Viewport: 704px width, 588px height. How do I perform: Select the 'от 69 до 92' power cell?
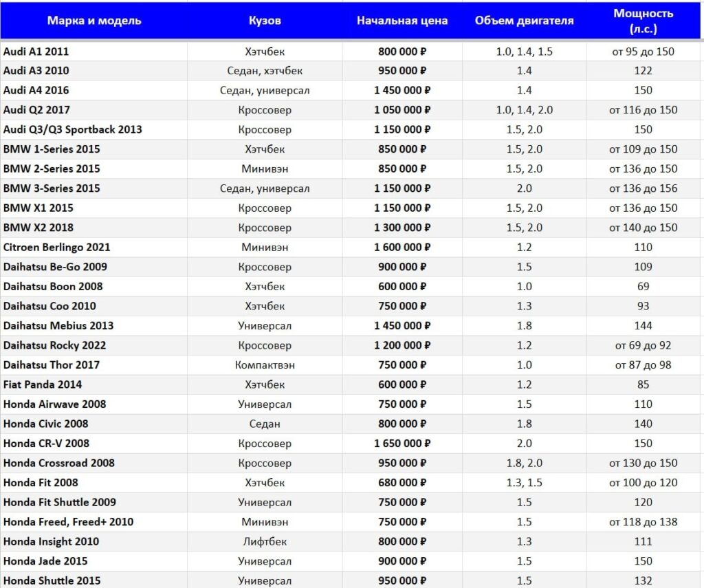pyautogui.click(x=643, y=345)
